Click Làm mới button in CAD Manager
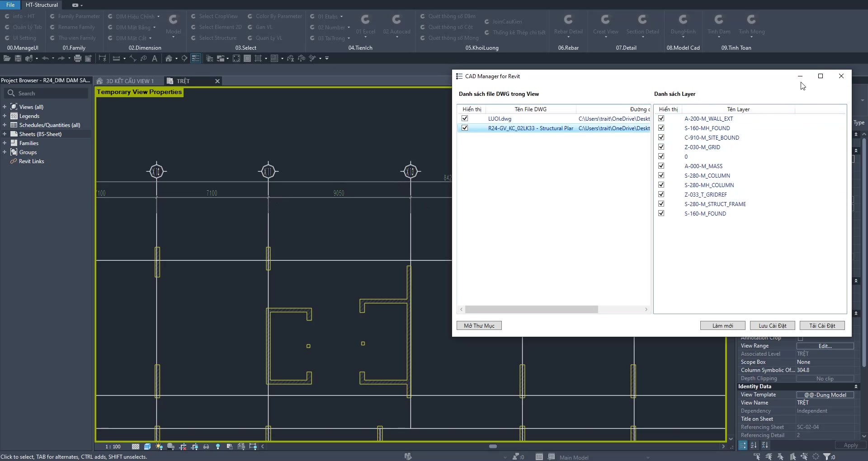The image size is (868, 461). (723, 325)
